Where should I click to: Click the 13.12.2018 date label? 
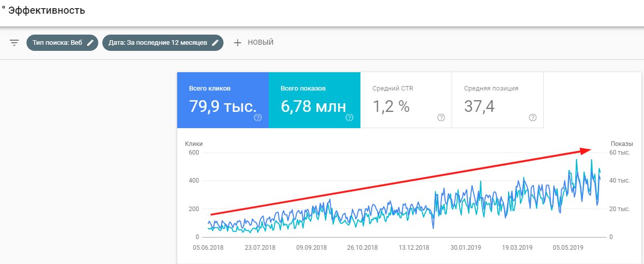coord(414,248)
